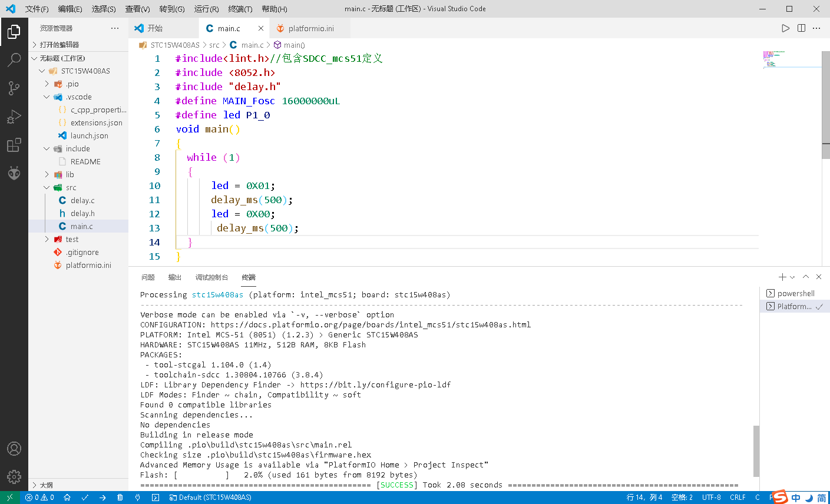The image size is (830, 504).
Task: Click the terminal vertical scrollbar thumb
Action: tap(756, 450)
